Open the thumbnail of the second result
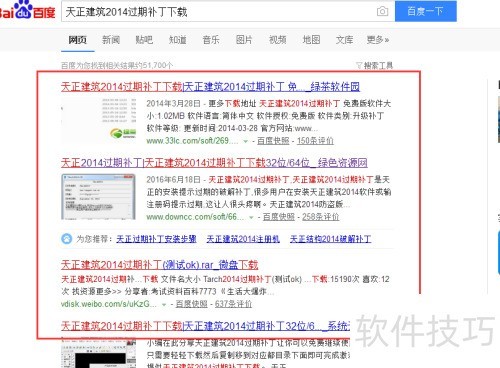This screenshot has width=500, height=368. pyautogui.click(x=98, y=197)
